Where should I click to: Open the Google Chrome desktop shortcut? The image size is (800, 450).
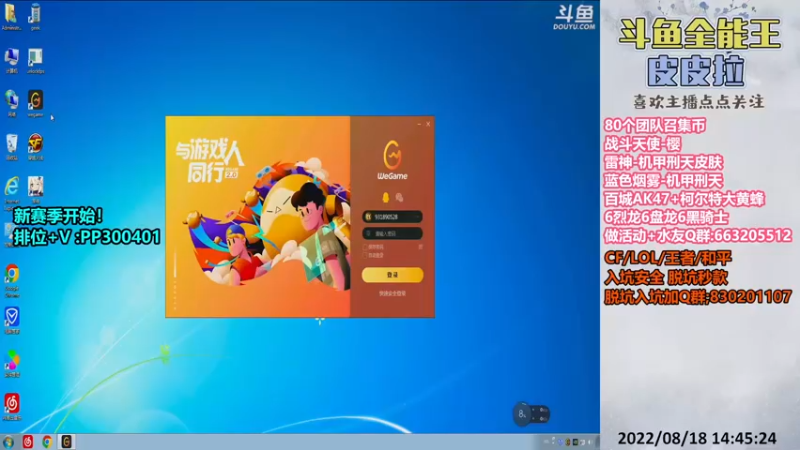pyautogui.click(x=12, y=280)
